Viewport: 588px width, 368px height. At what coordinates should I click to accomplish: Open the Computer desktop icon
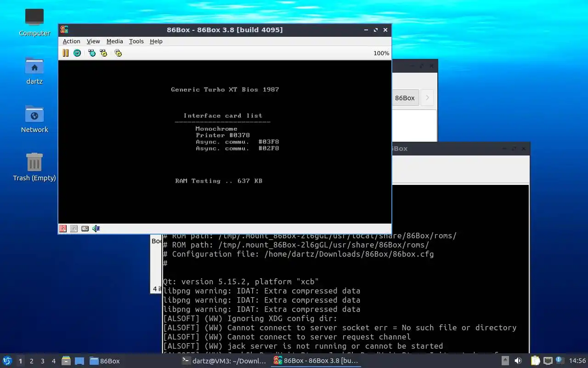pos(34,22)
